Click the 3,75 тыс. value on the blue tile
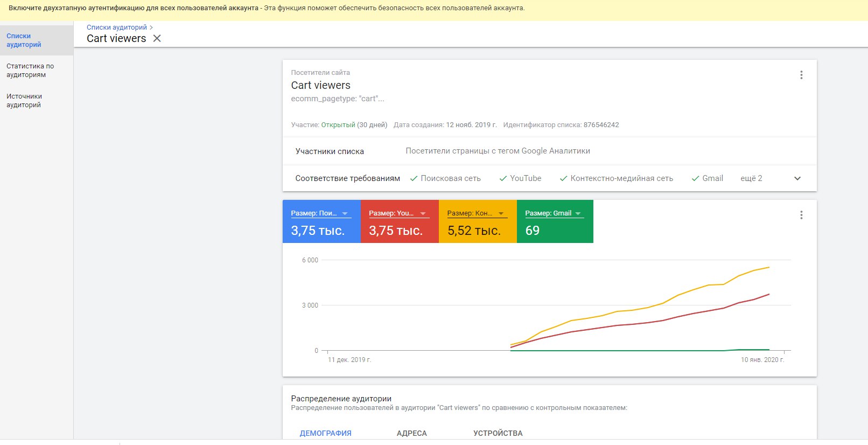868x445 pixels. (318, 231)
